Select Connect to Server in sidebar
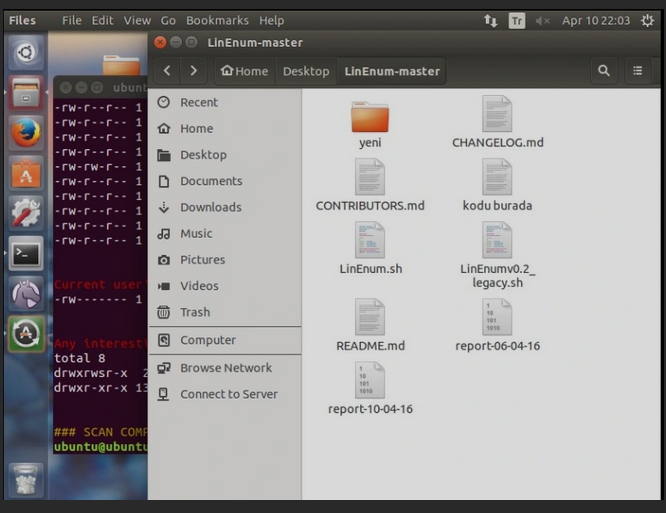 click(225, 394)
